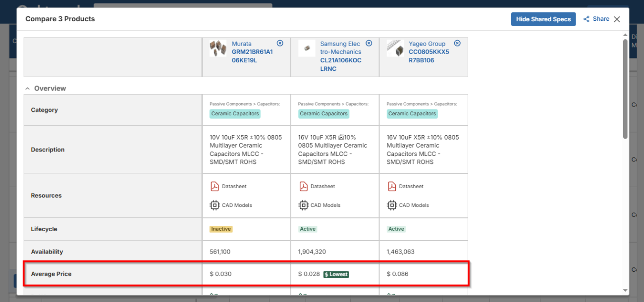644x302 pixels.
Task: Open the Yageo product thumbnail image
Action: pyautogui.click(x=395, y=49)
